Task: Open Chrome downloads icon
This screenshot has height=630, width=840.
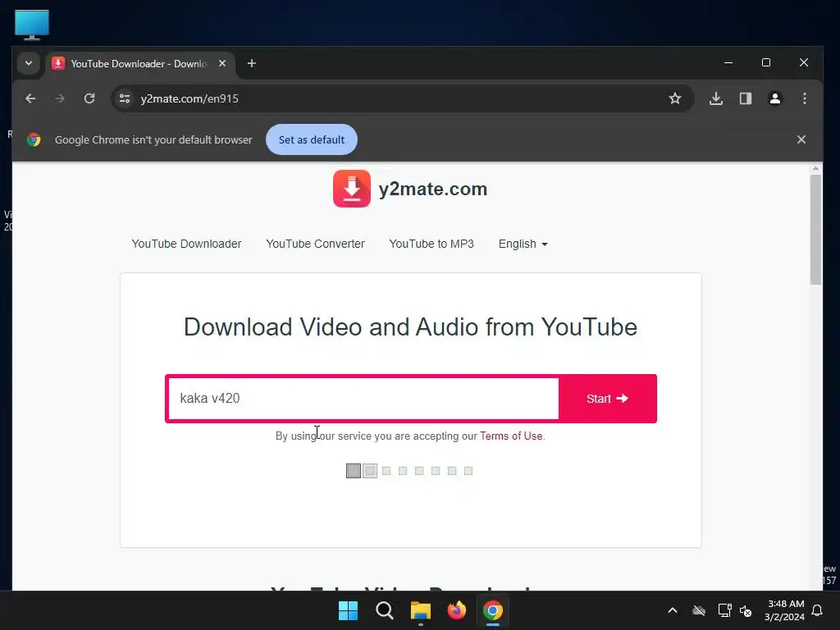Action: (715, 98)
